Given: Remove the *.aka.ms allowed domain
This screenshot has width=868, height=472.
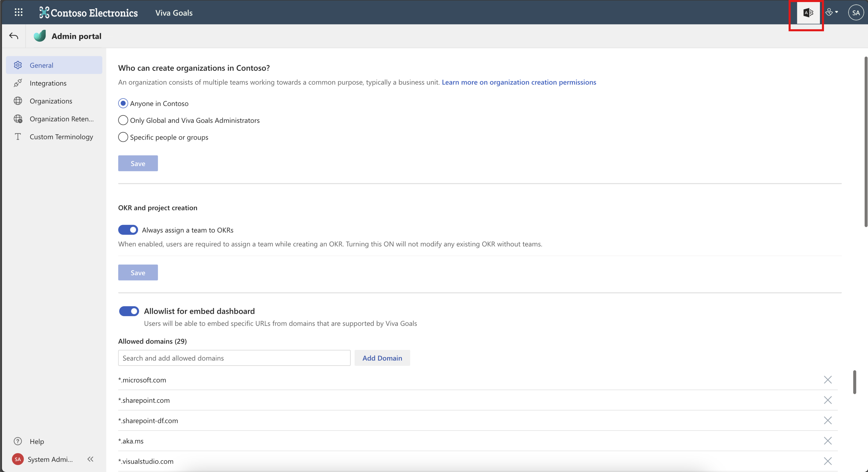Looking at the screenshot, I should [x=827, y=441].
